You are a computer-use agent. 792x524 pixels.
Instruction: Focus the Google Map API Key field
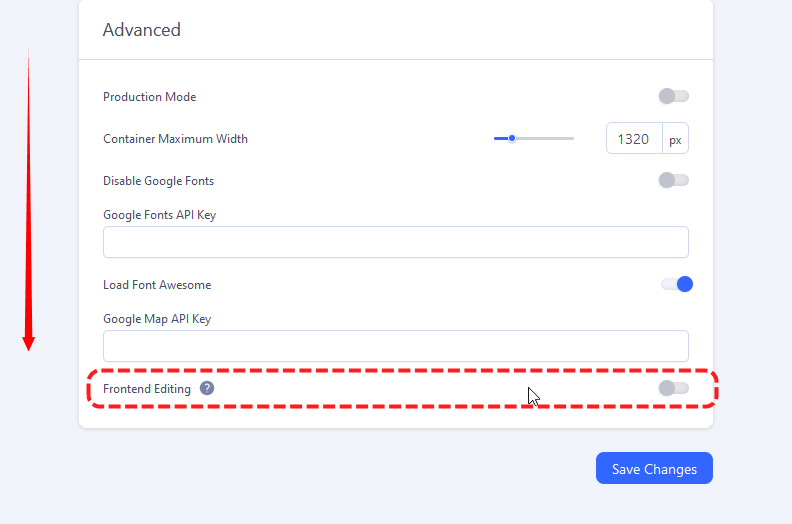tap(395, 346)
